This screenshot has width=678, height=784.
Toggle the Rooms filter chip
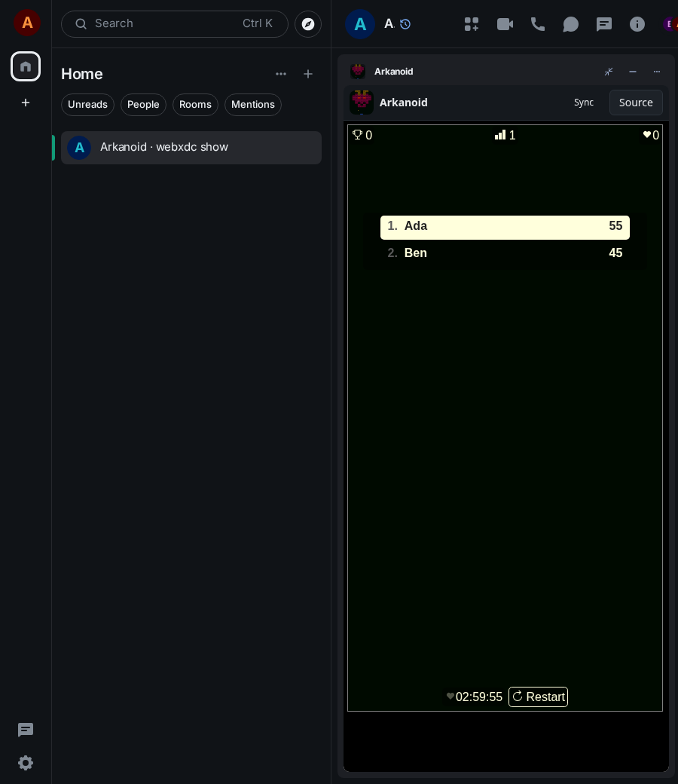pos(195,105)
